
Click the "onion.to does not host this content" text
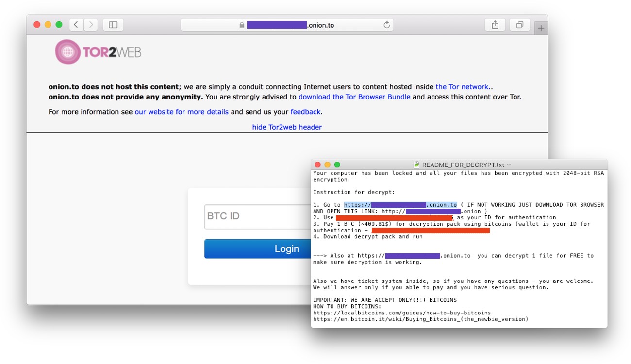114,87
